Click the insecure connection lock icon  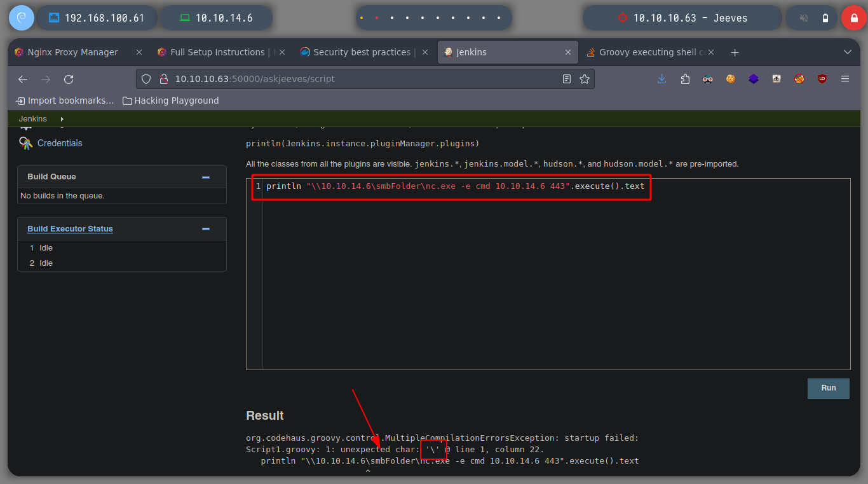163,79
